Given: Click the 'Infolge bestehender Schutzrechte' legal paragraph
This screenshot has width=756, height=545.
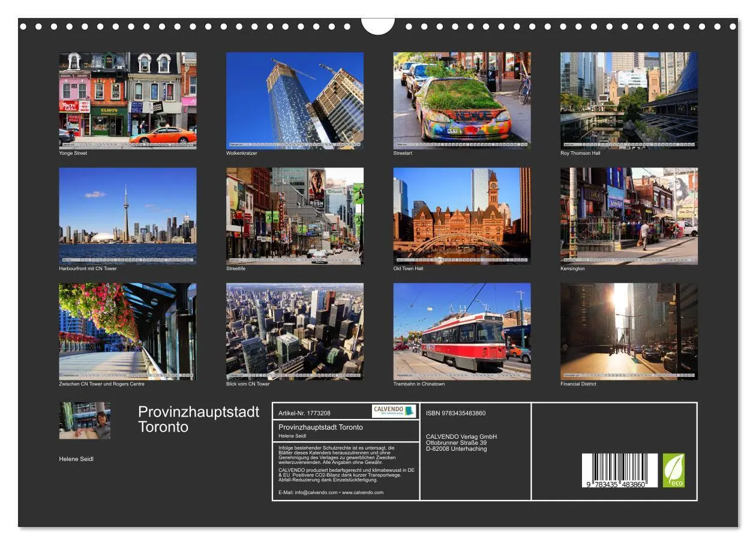Looking at the screenshot, I should click(338, 455).
